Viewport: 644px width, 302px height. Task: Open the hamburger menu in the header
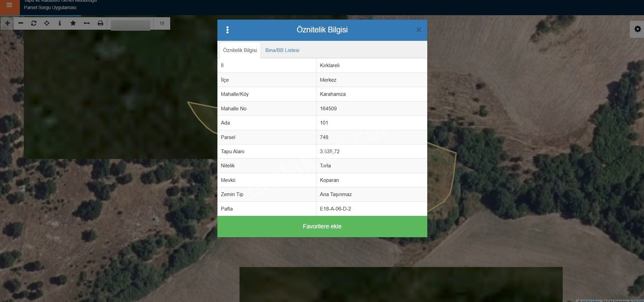tap(9, 5)
